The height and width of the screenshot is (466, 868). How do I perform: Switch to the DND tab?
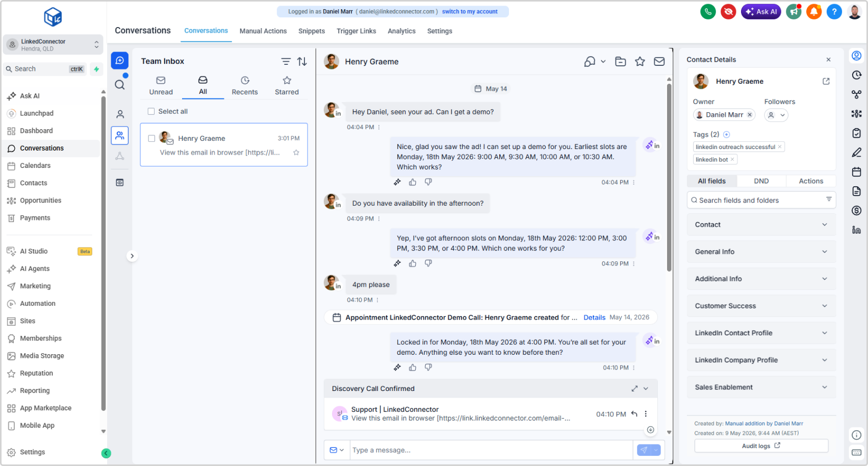761,181
